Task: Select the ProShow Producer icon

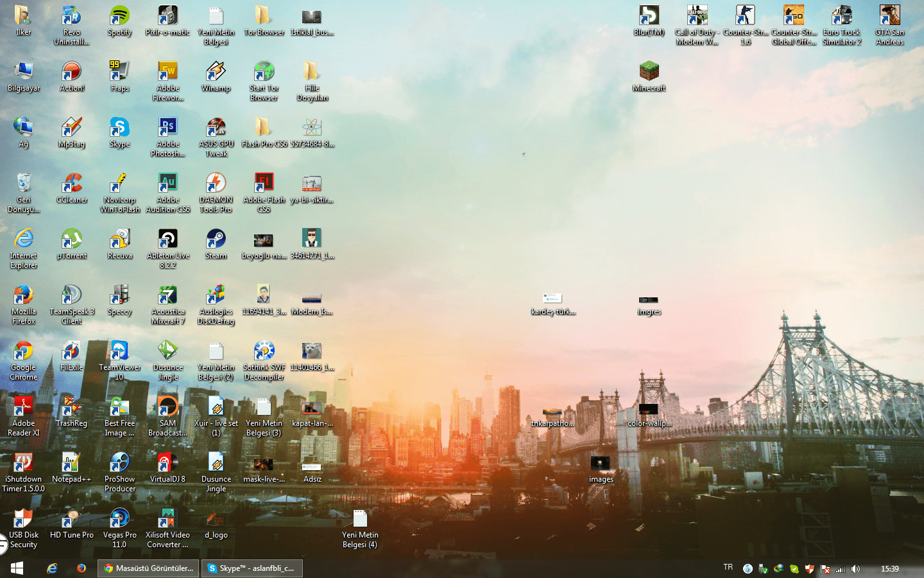Action: click(119, 473)
